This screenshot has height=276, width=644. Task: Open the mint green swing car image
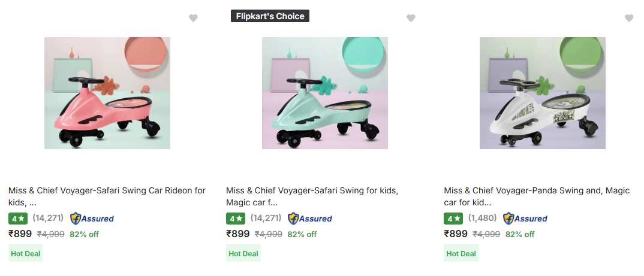325,93
